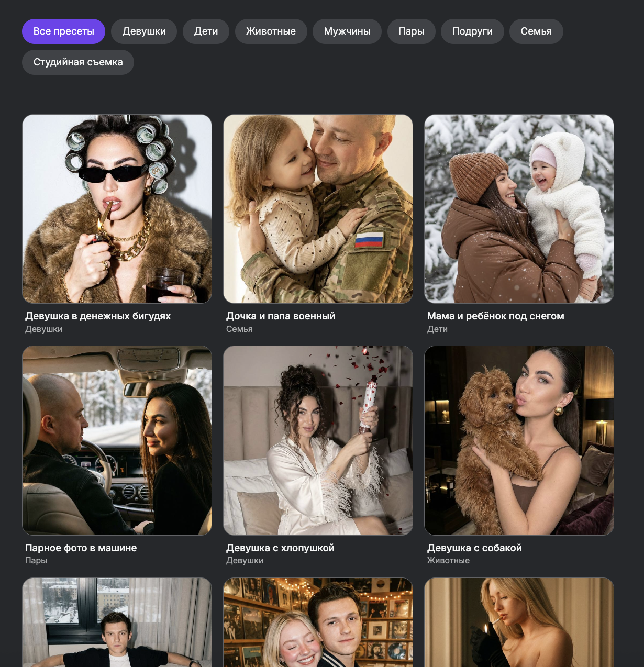644x667 pixels.
Task: Select the 'Все пресеты' filter chip
Action: (x=63, y=31)
